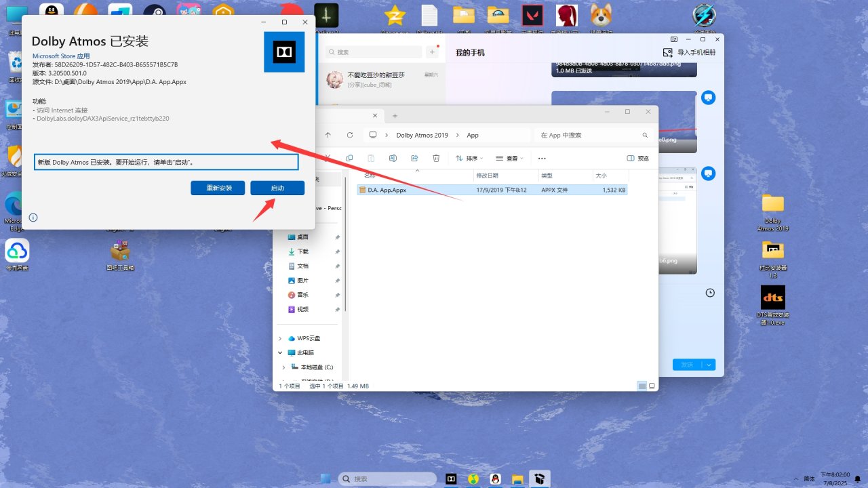Open the taskbar clock and date

pyautogui.click(x=835, y=479)
